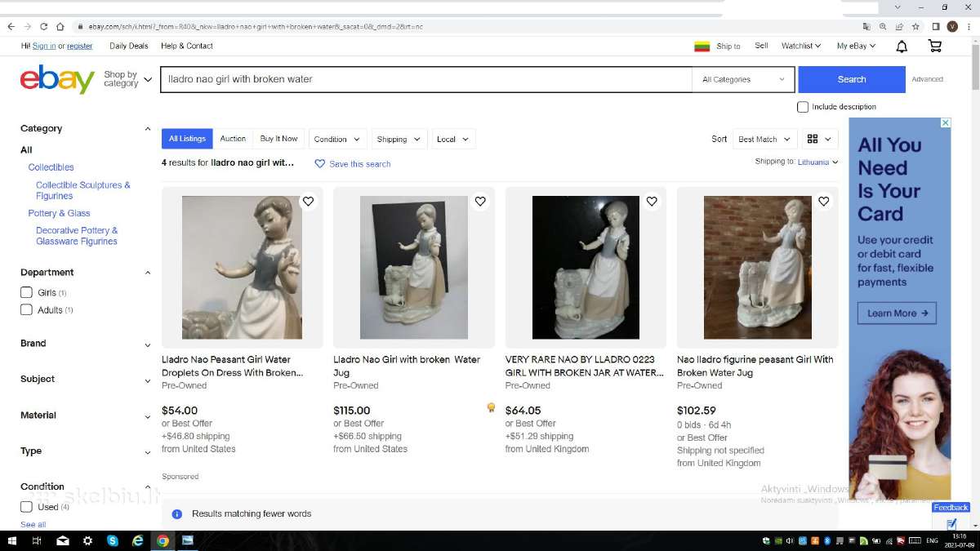The width and height of the screenshot is (980, 551).
Task: Switch to the Auction tab
Action: tap(233, 139)
